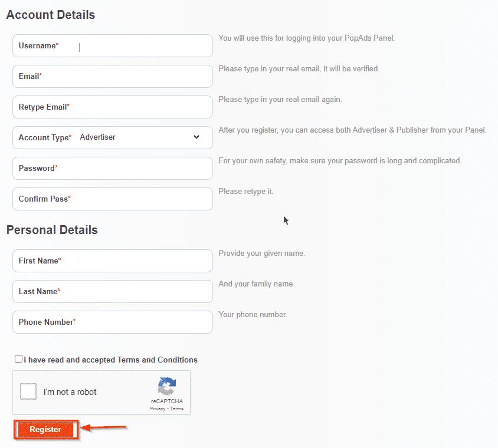Viewport: 498px width, 448px height.
Task: Expand the Account Type chevron arrow
Action: [196, 137]
